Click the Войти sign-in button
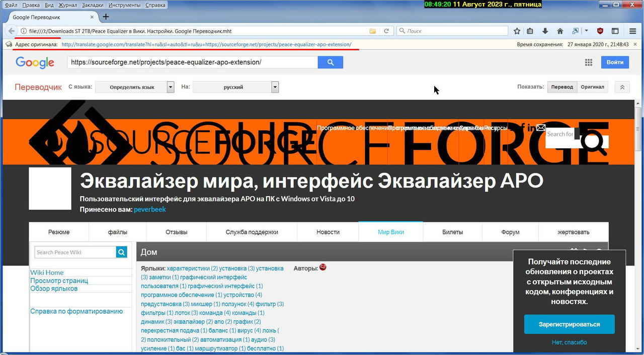The image size is (644, 355). (x=615, y=62)
